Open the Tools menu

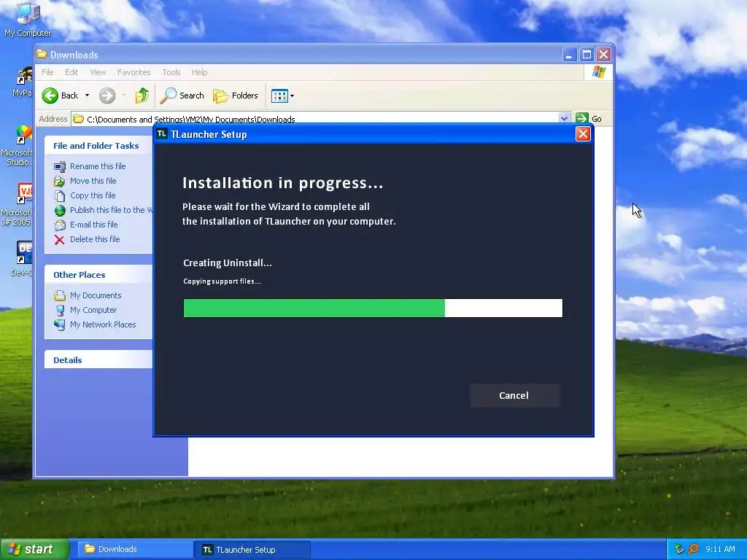(x=171, y=72)
